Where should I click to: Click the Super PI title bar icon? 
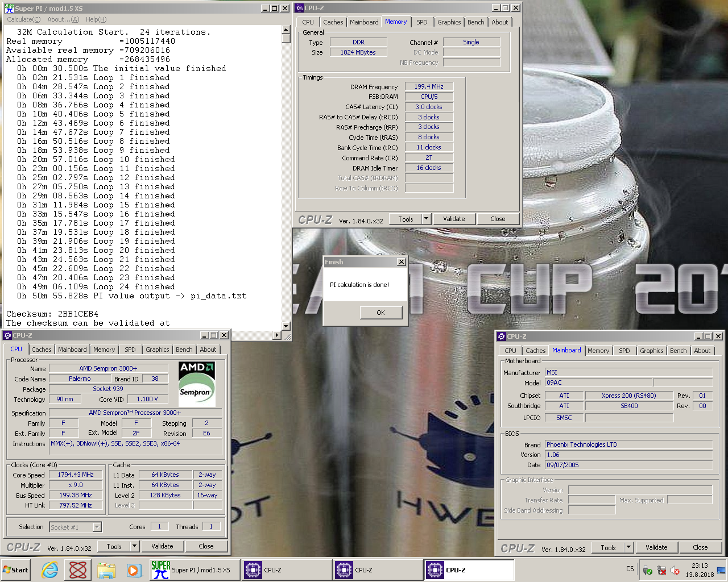tap(9, 8)
